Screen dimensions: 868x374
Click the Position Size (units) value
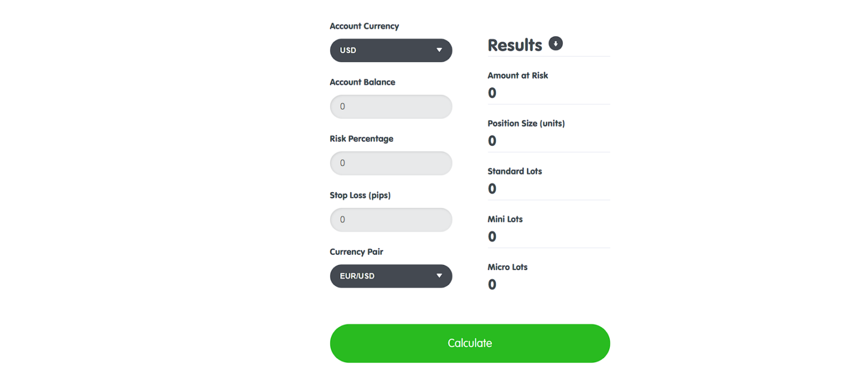point(492,141)
